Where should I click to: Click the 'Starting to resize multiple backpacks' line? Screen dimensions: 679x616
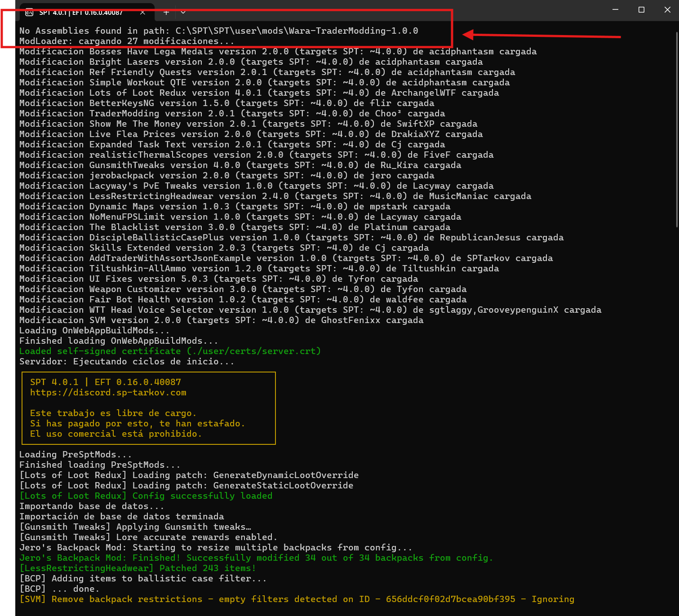[x=216, y=547]
